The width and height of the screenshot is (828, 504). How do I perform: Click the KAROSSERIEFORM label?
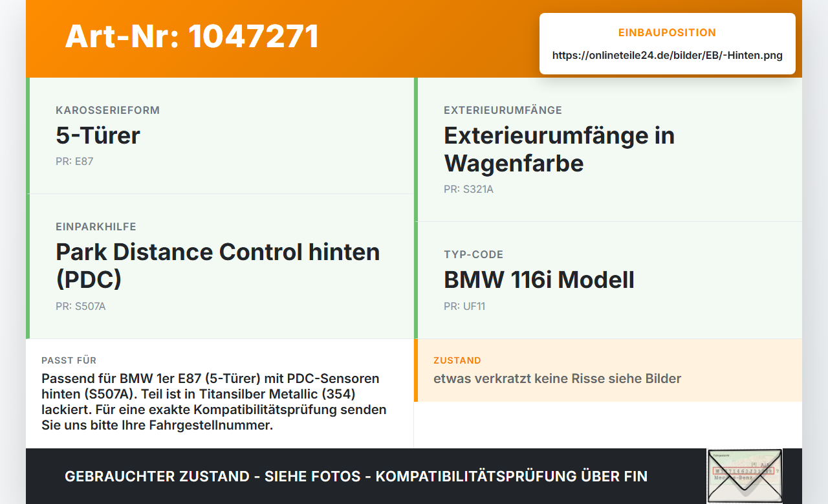click(x=107, y=110)
